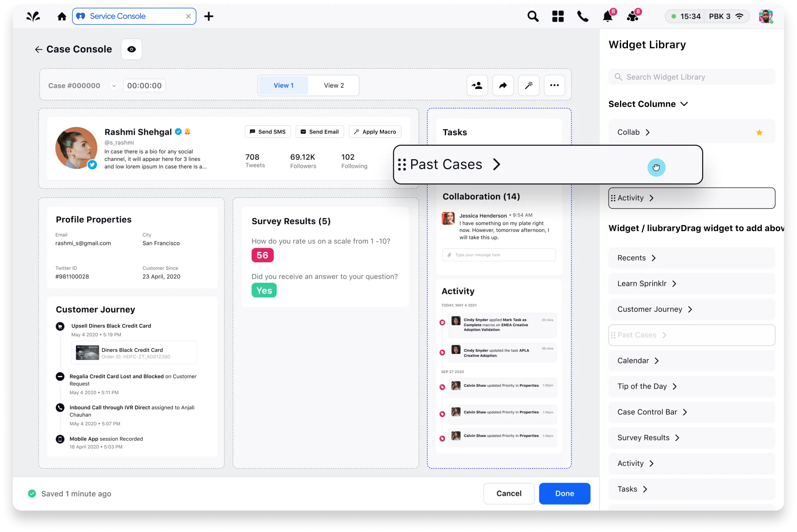Click the magic wand macro icon
The height and width of the screenshot is (532, 797).
[529, 85]
